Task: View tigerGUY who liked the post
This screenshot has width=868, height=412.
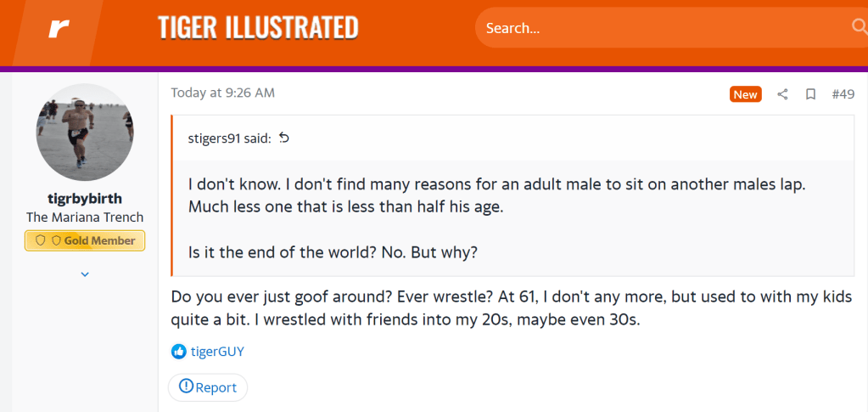Action: pos(217,351)
